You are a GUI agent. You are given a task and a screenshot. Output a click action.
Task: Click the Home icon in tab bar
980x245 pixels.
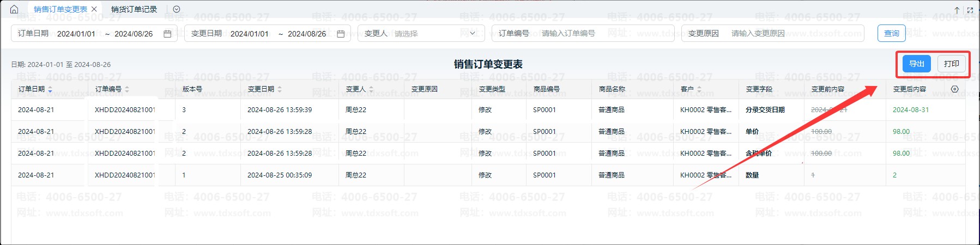(x=14, y=9)
